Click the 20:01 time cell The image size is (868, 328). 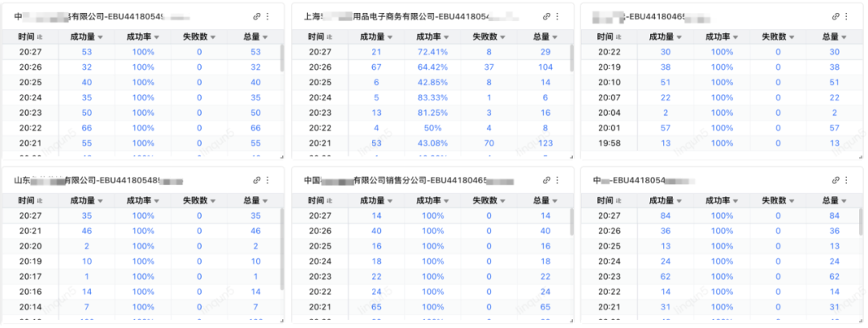(608, 128)
